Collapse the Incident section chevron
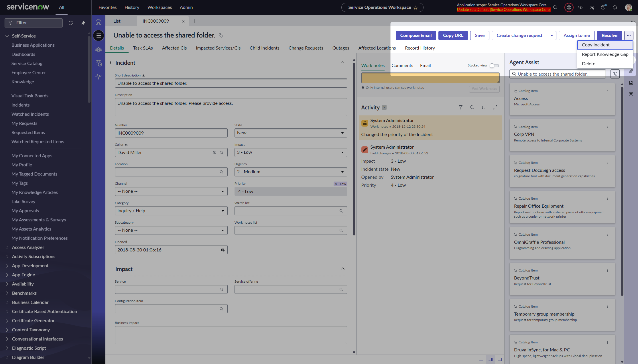 [342, 63]
